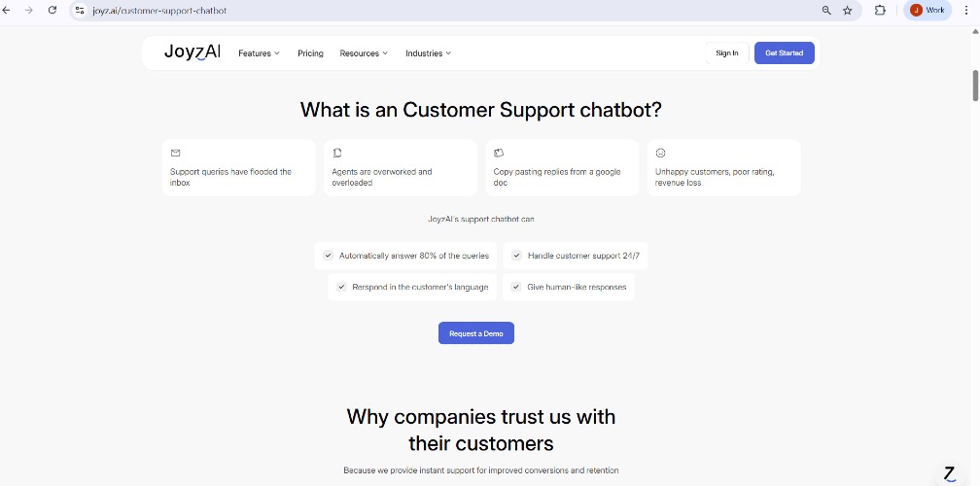This screenshot has width=980, height=486.
Task: Go to the Pricing page
Action: (310, 53)
